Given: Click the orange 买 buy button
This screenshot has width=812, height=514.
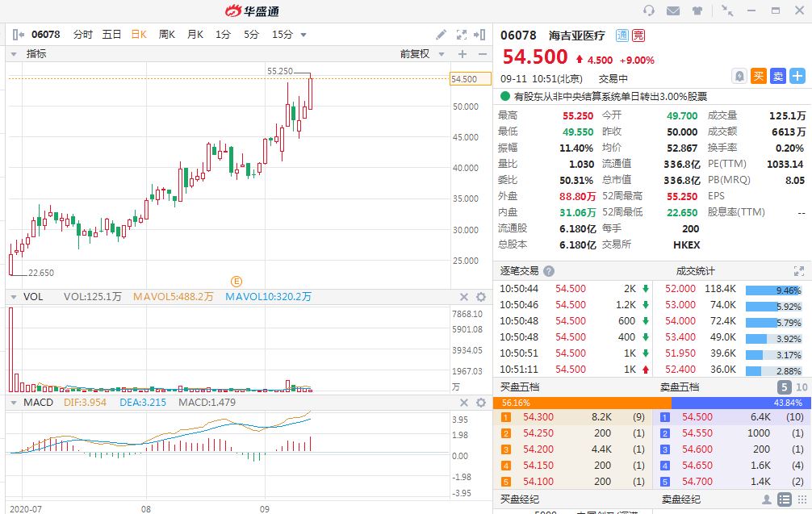Looking at the screenshot, I should click(x=759, y=76).
